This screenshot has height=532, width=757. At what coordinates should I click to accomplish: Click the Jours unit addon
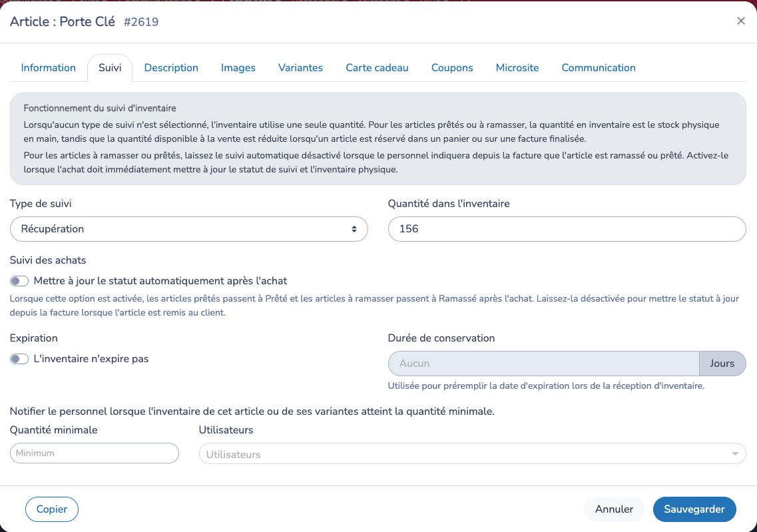click(722, 364)
